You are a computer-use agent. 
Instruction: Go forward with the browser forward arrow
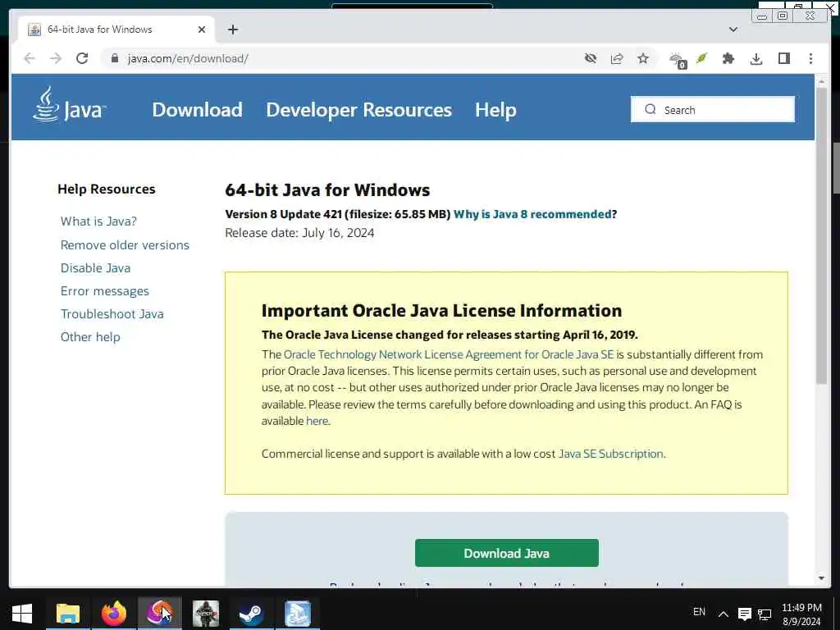[x=56, y=58]
